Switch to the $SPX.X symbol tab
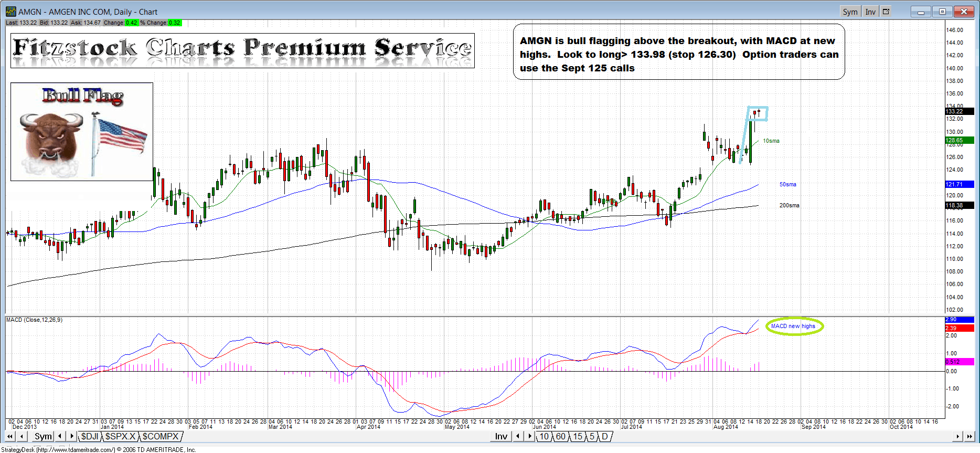 [121, 436]
